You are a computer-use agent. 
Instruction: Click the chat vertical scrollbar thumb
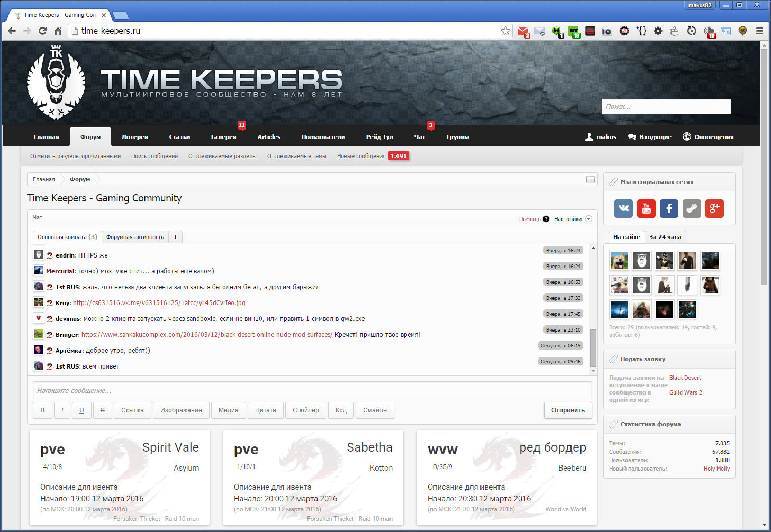coord(593,348)
